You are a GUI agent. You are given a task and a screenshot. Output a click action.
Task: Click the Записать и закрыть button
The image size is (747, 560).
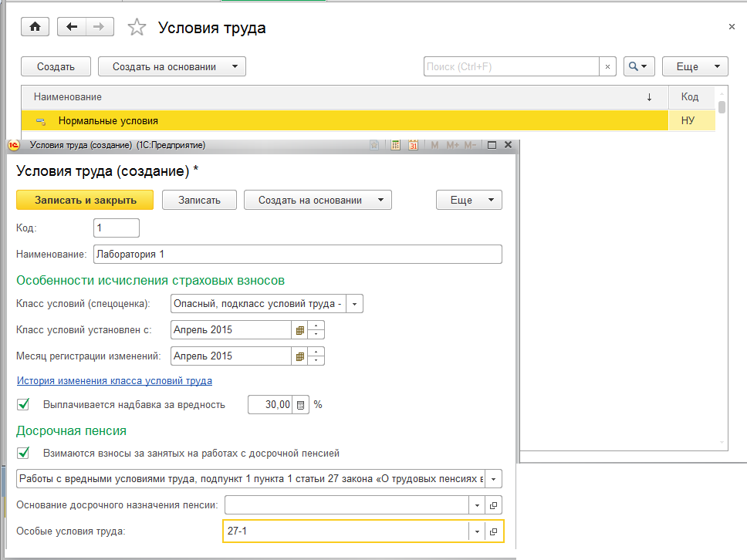pos(85,200)
